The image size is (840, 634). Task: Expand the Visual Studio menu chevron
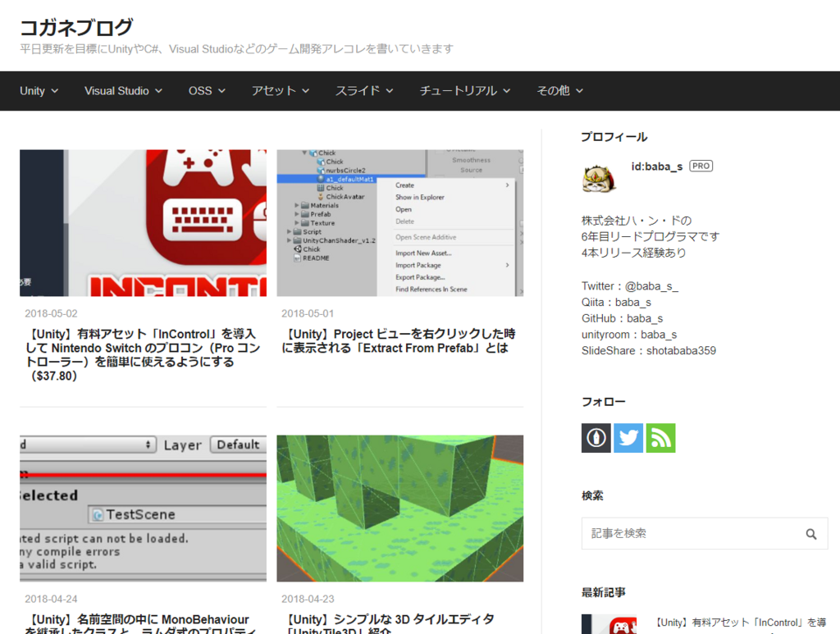158,91
